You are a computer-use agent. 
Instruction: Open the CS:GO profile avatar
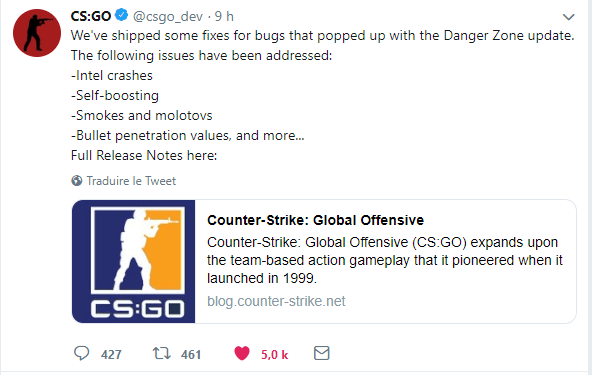tap(37, 33)
